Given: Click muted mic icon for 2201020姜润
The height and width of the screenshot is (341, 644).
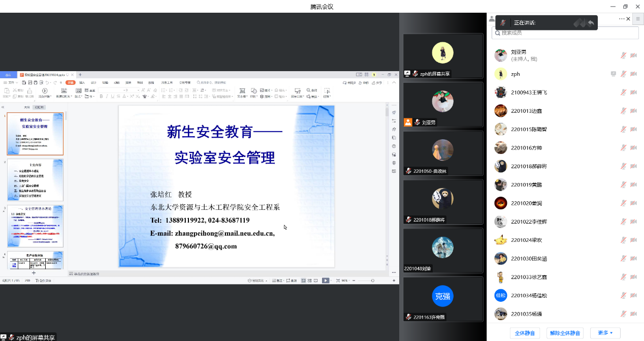Looking at the screenshot, I should 623,203.
